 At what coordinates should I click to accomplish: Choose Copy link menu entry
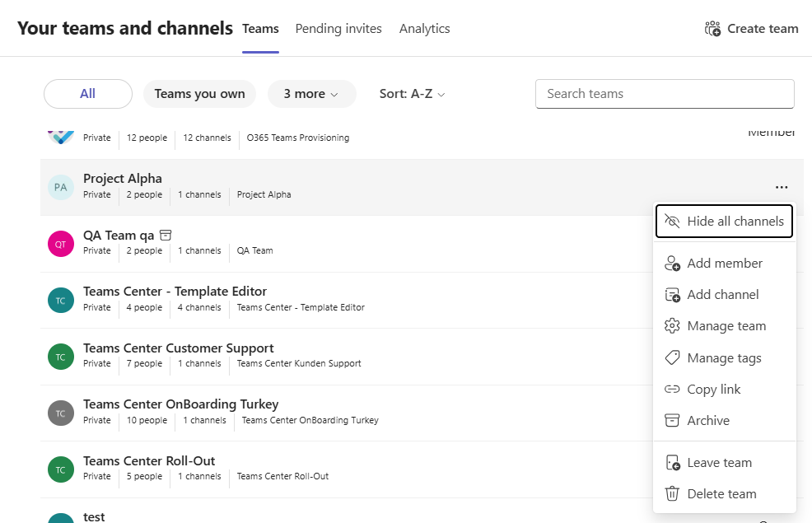point(724,390)
